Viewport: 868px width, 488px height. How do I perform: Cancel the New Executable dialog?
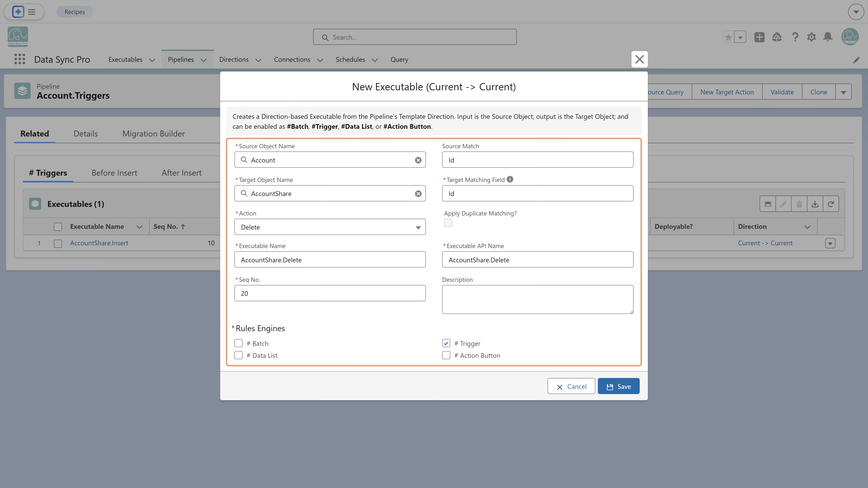[571, 386]
